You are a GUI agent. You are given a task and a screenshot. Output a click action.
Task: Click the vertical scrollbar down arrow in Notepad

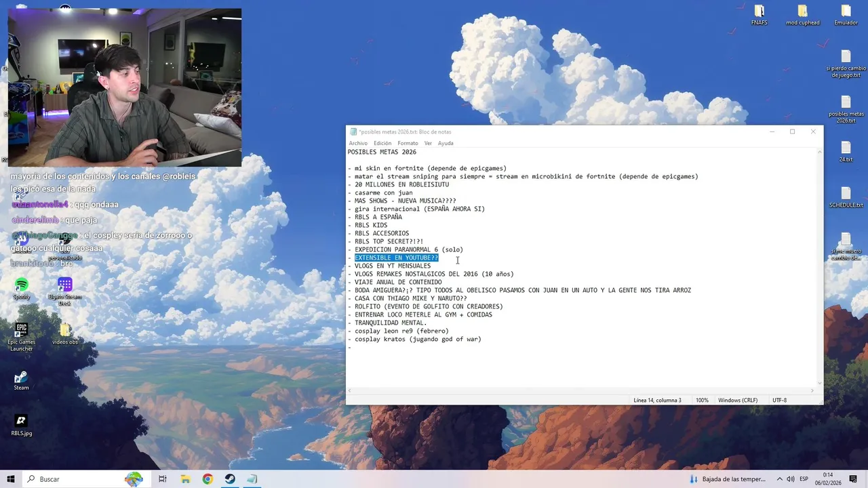[x=820, y=383]
